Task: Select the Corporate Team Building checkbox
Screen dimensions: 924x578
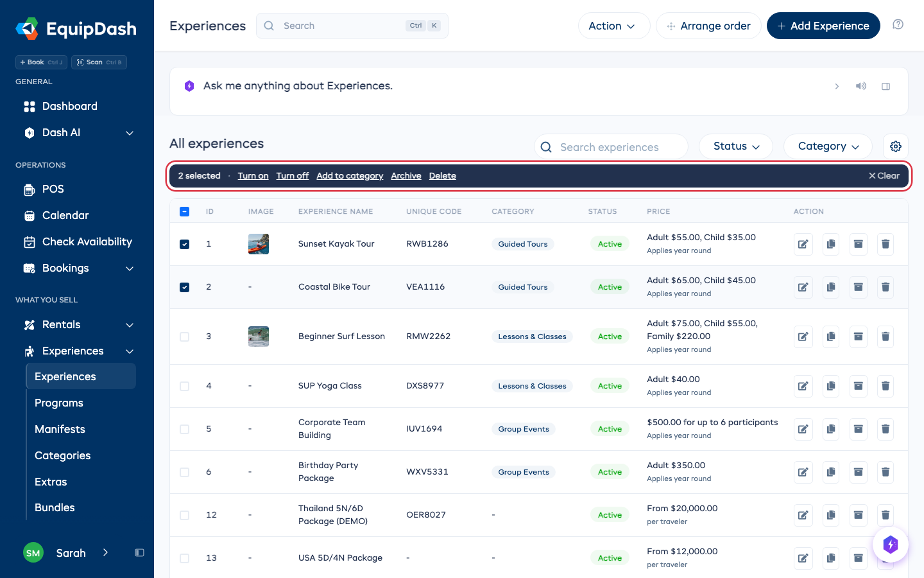Action: tap(185, 429)
